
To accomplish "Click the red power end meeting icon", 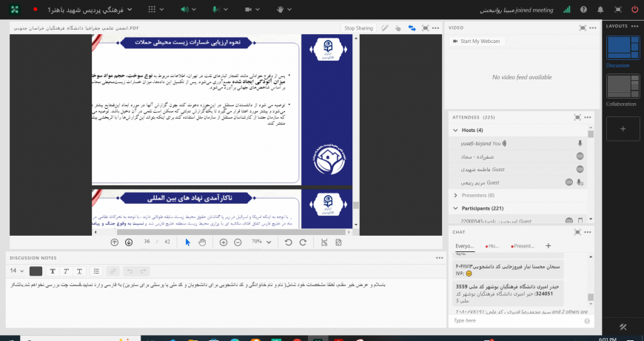I will pos(635,10).
